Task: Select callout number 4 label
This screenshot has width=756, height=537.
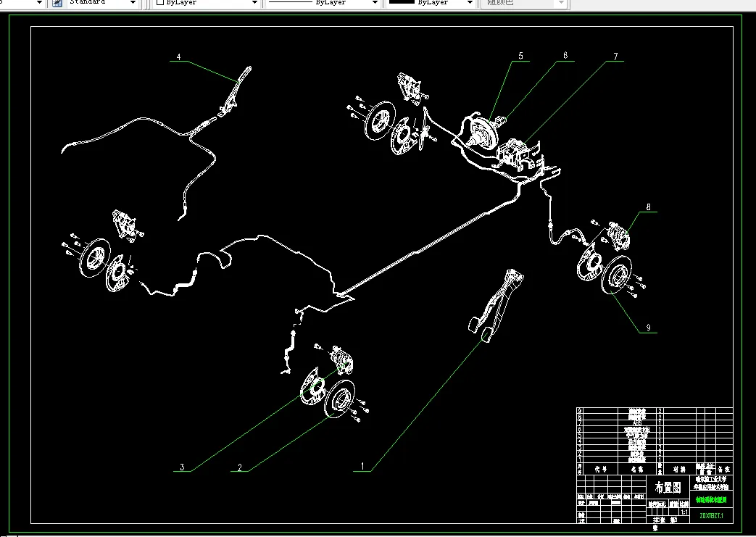Action: 178,57
